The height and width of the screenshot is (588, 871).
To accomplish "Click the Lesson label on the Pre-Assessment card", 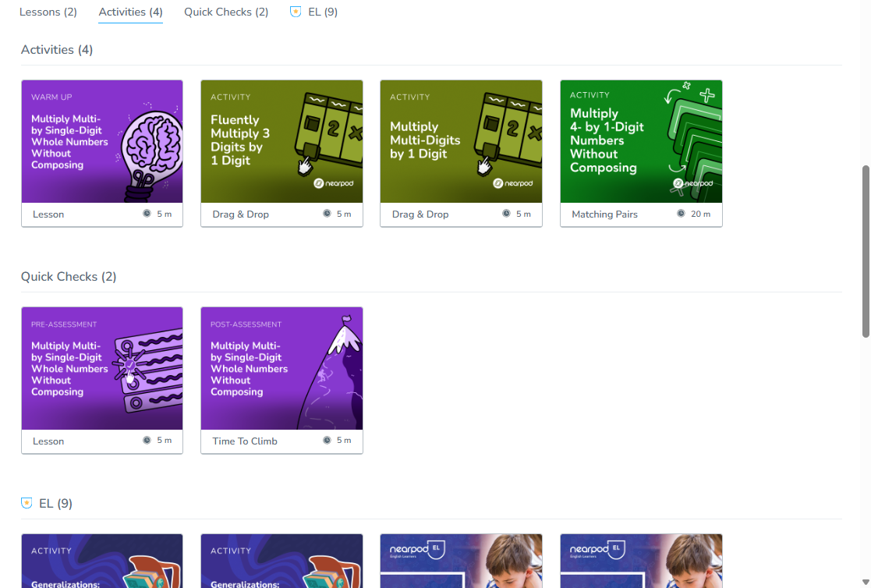I will point(48,441).
